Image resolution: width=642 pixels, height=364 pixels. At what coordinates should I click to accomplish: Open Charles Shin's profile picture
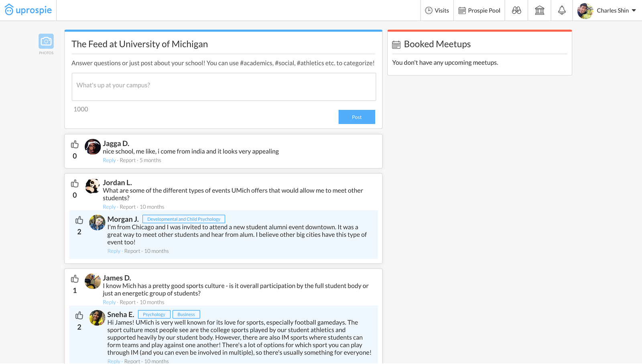pyautogui.click(x=585, y=11)
